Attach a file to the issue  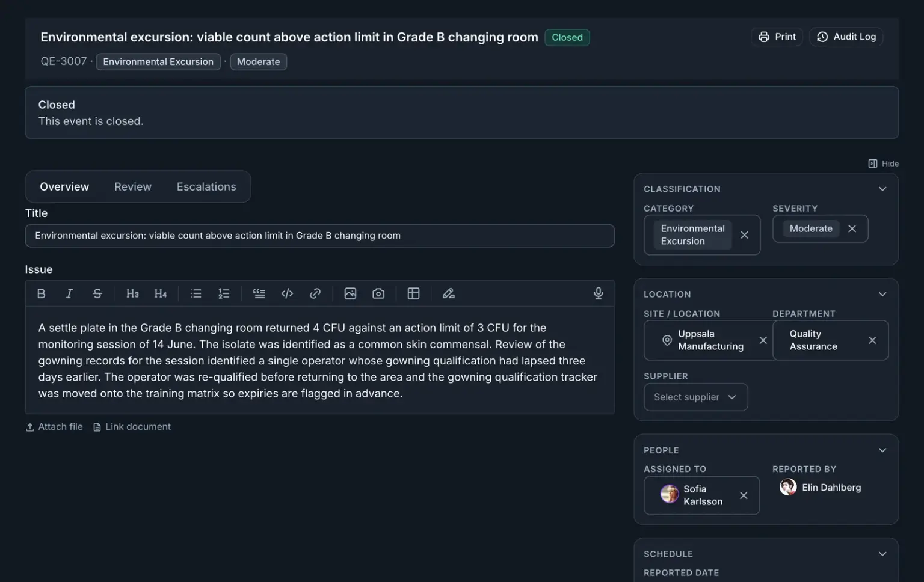pos(54,427)
